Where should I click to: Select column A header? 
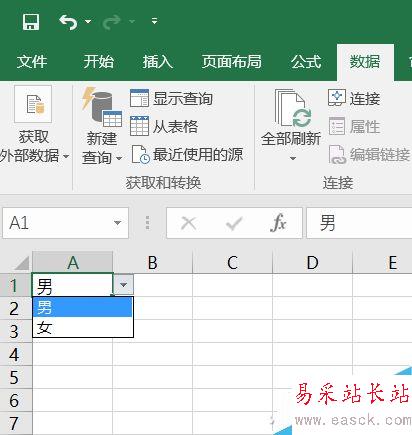(x=73, y=263)
